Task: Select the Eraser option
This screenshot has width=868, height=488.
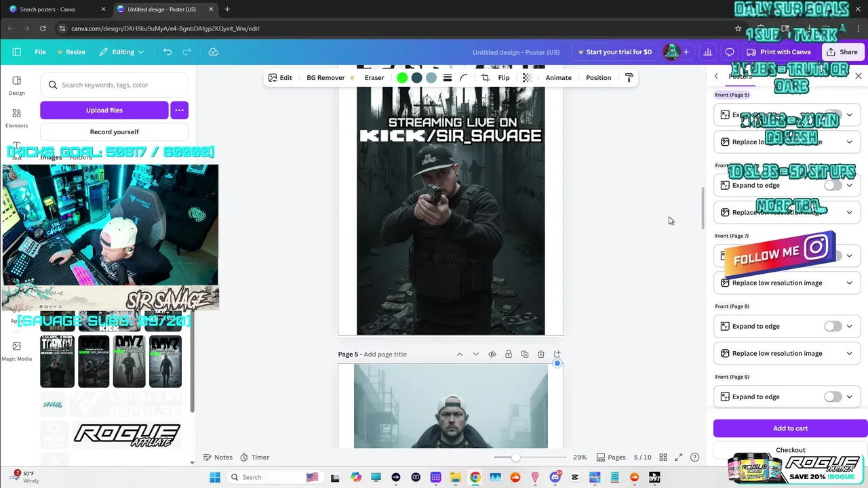Action: click(x=374, y=78)
